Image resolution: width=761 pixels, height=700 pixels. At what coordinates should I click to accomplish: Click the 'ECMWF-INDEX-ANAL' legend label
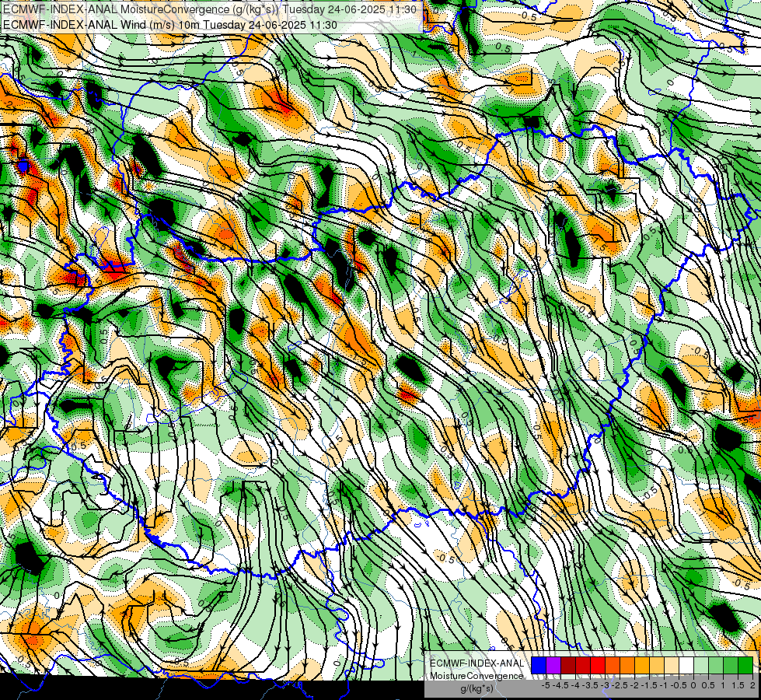[x=476, y=663]
